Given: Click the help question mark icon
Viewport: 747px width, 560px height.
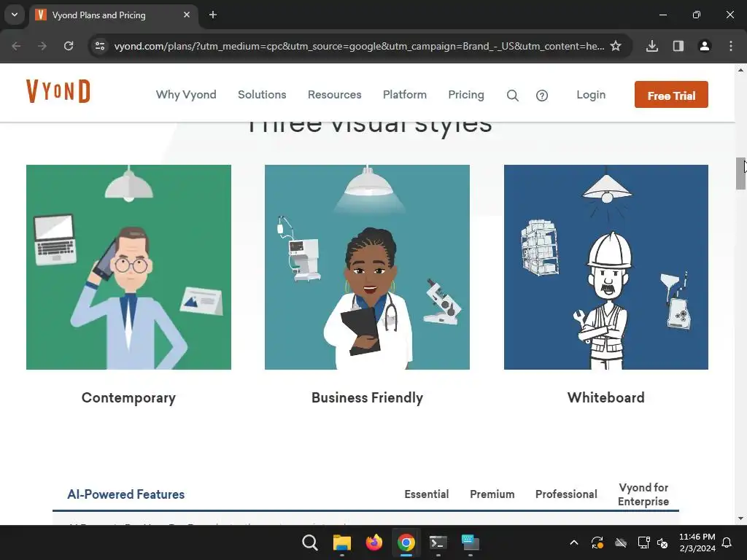Looking at the screenshot, I should point(542,96).
